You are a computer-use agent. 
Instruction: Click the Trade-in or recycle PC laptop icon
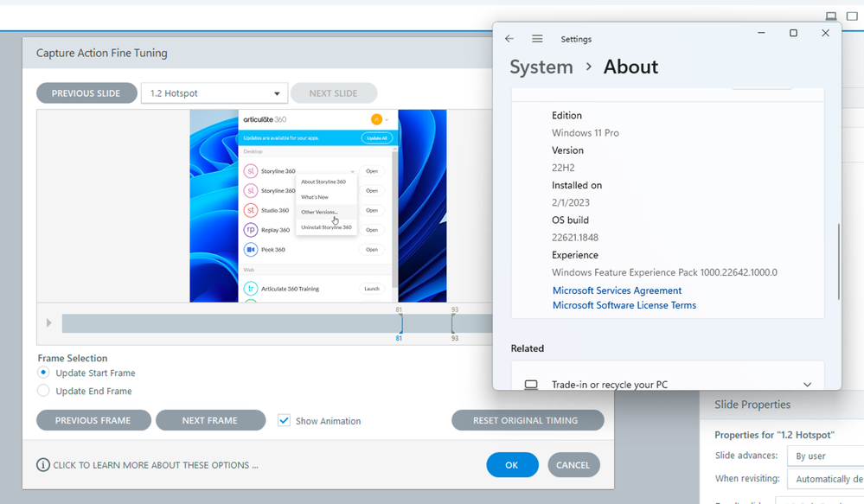tap(531, 385)
